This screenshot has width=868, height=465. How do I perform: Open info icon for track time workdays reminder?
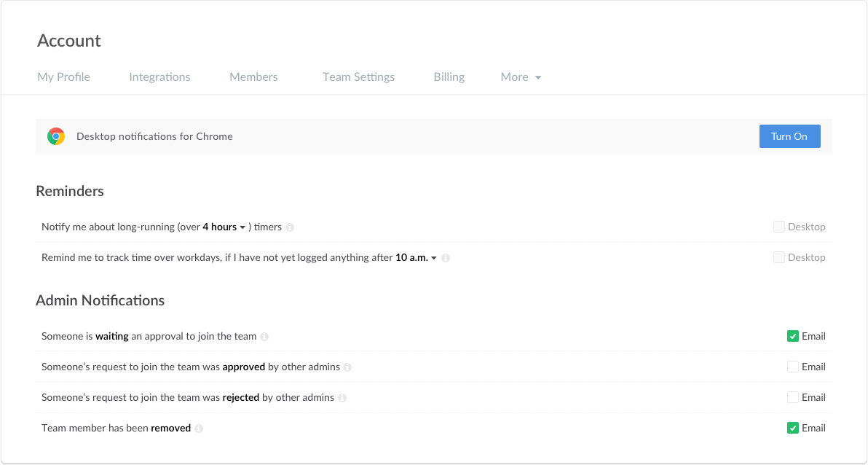coord(446,258)
